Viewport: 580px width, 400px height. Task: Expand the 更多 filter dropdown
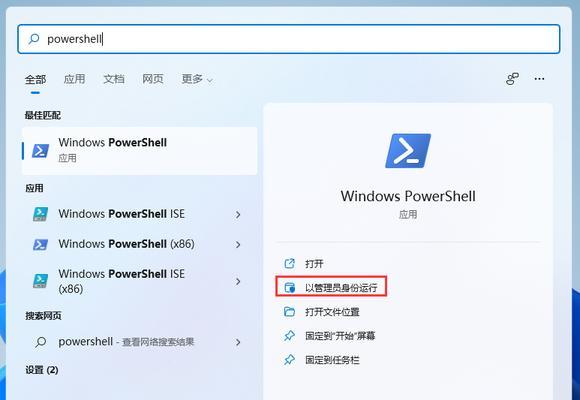click(x=197, y=79)
